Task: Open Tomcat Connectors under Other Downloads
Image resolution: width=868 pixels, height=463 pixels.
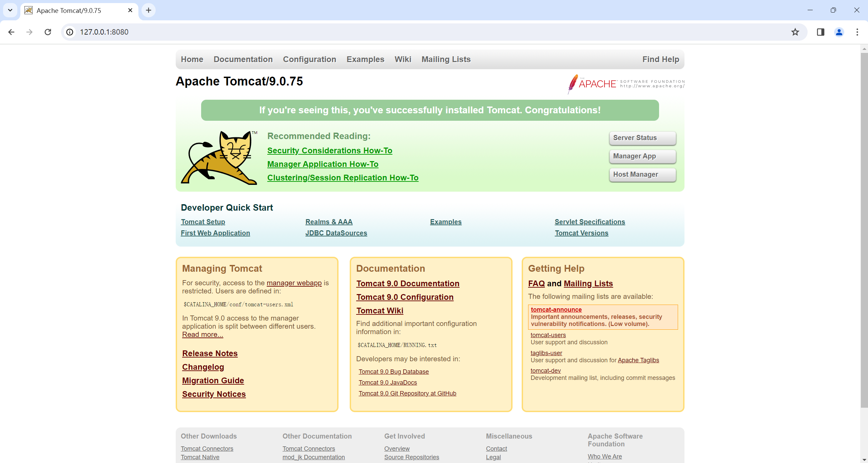Action: coord(207,449)
